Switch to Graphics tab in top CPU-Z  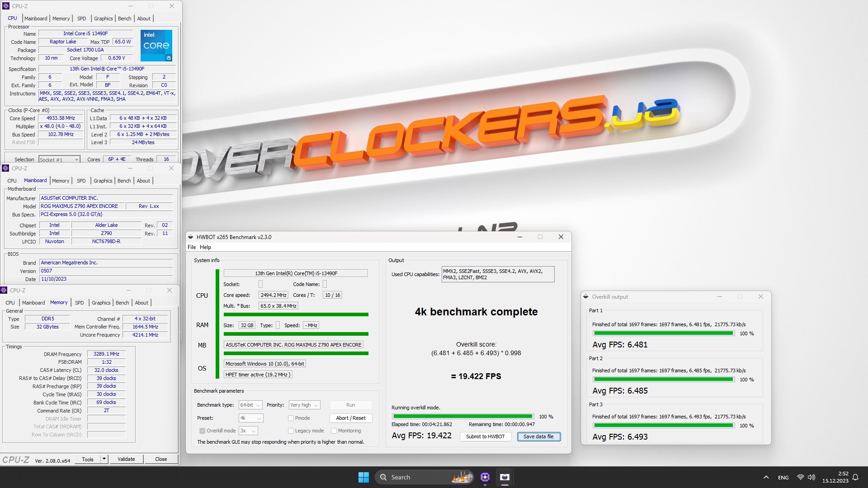point(103,19)
